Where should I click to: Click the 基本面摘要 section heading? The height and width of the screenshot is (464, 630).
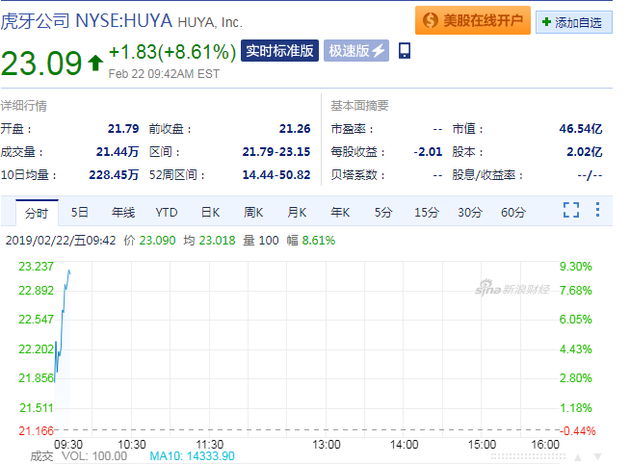(360, 106)
